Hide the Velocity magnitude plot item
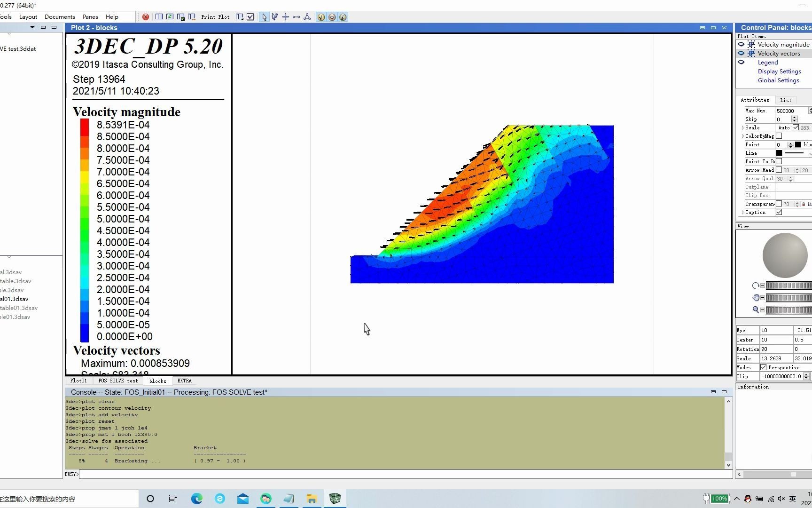Screen dimensions: 812x508 point(741,45)
